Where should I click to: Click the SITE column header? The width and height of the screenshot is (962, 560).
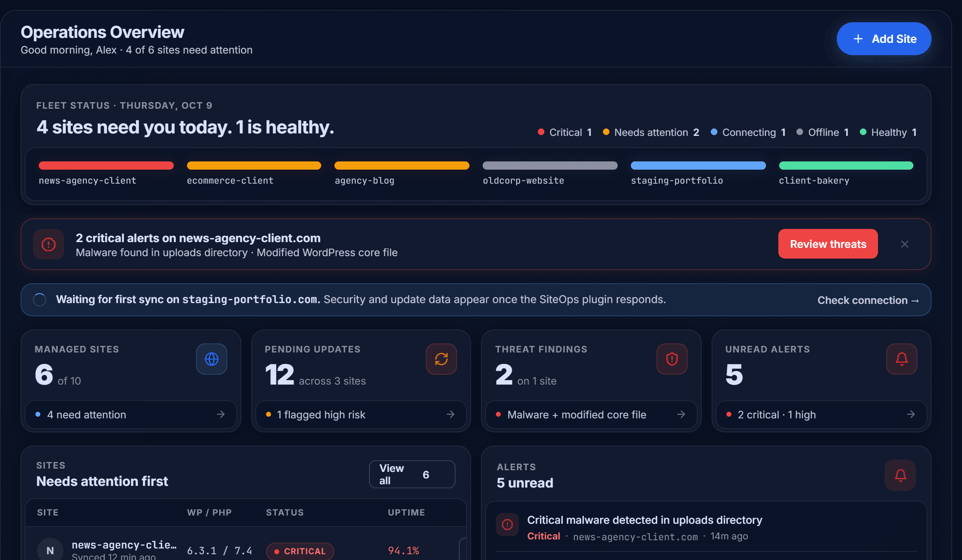click(x=48, y=513)
